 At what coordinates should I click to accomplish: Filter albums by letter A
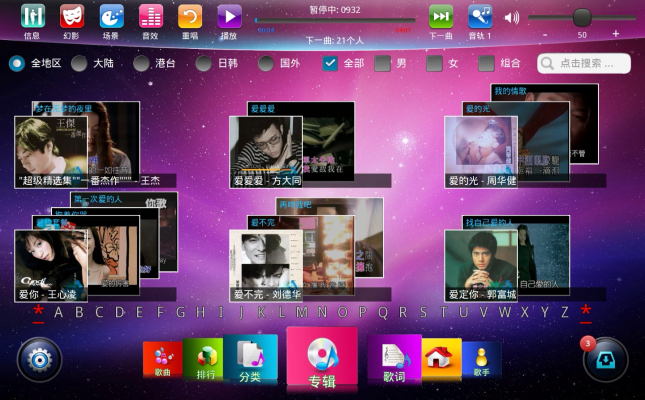58,312
